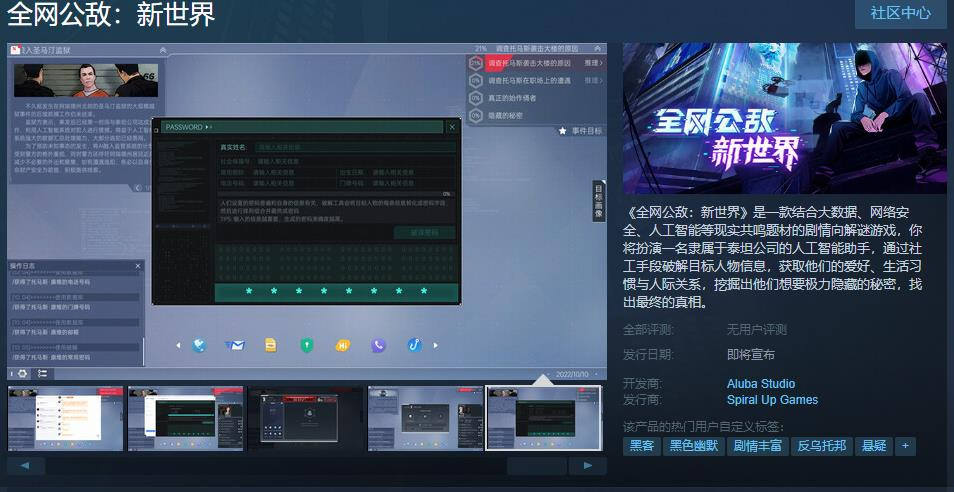Open the 社区中心 community hub button

[x=900, y=13]
